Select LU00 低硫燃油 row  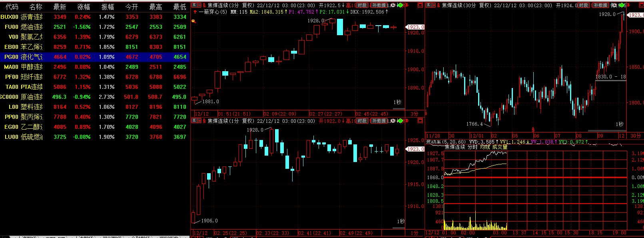[x=95, y=137]
